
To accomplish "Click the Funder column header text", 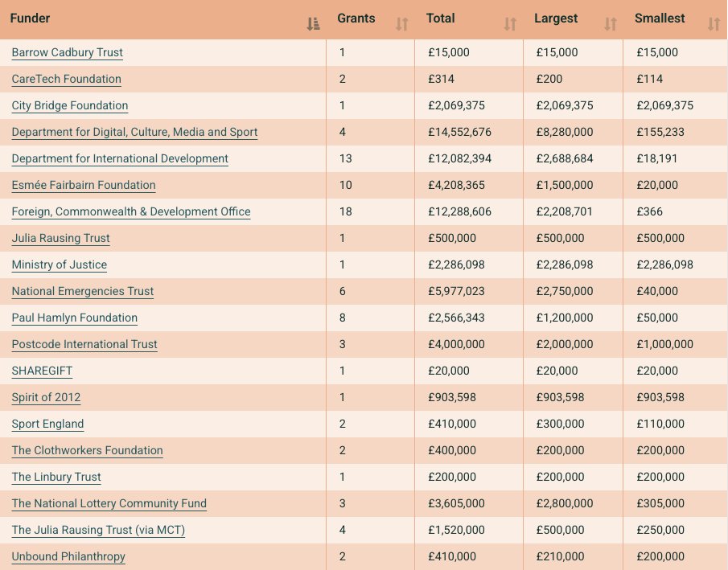I will (30, 18).
